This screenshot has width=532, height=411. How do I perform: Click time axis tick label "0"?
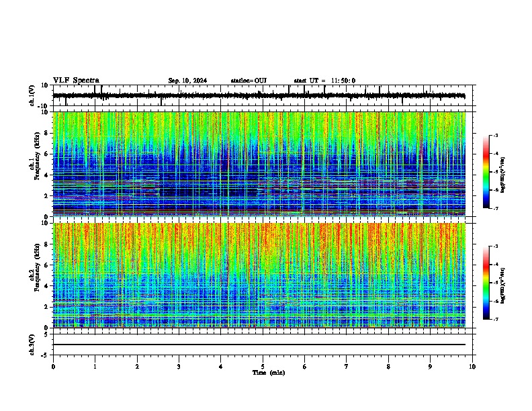tap(53, 367)
